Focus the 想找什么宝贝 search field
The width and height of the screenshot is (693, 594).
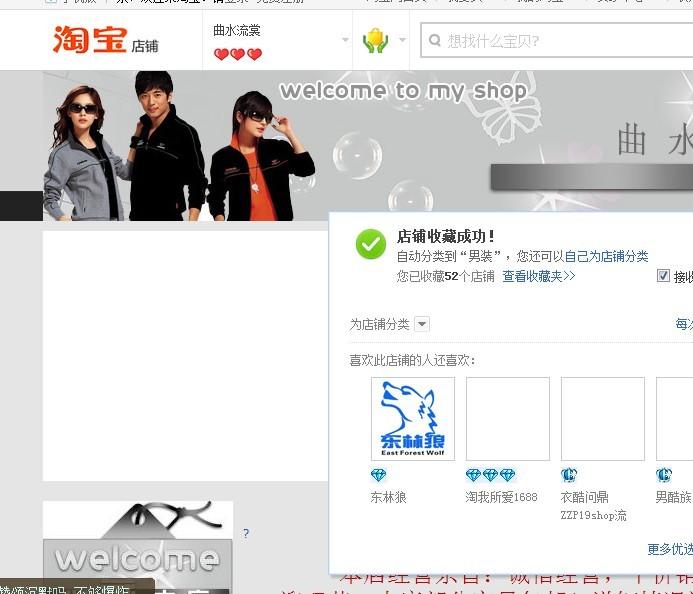[x=557, y=41]
